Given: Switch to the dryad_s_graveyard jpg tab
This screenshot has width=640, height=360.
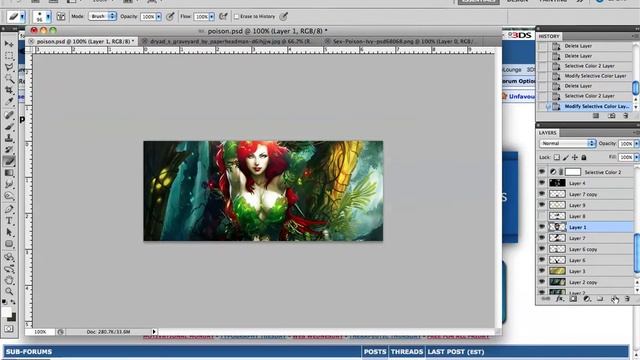Looking at the screenshot, I should click(230, 41).
